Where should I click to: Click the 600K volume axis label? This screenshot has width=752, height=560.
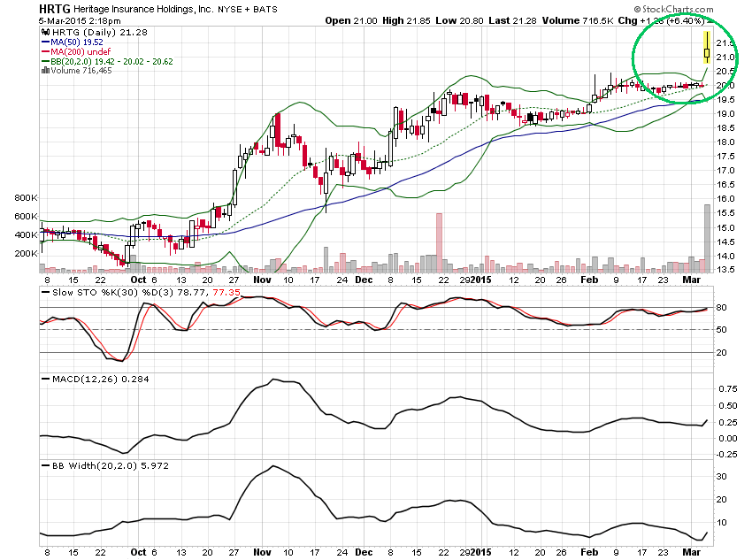click(26, 216)
